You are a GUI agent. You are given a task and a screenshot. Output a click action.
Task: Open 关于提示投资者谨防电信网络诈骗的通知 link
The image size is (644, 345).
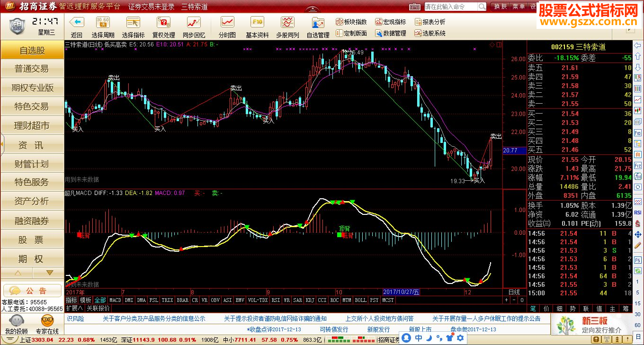(x=275, y=318)
